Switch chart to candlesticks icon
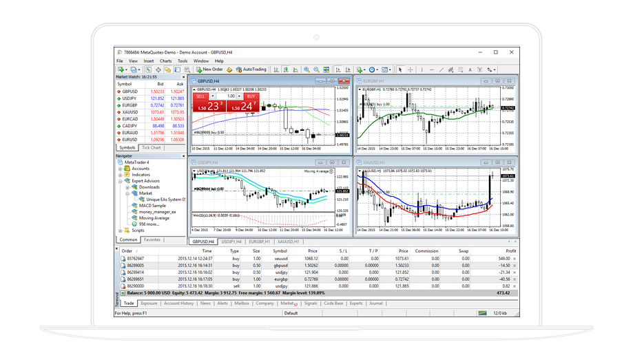The width and height of the screenshot is (633, 364). (x=286, y=69)
